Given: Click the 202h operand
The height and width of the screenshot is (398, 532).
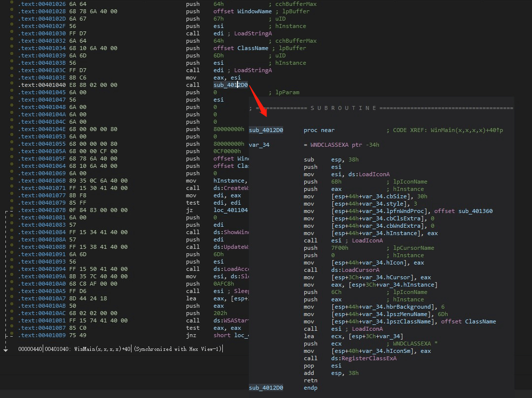Looking at the screenshot, I should click(220, 313).
